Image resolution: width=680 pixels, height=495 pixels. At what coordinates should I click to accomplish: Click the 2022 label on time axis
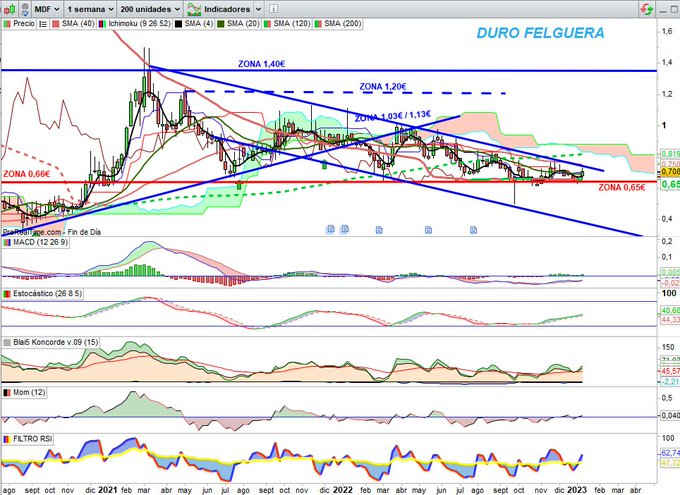tap(343, 490)
